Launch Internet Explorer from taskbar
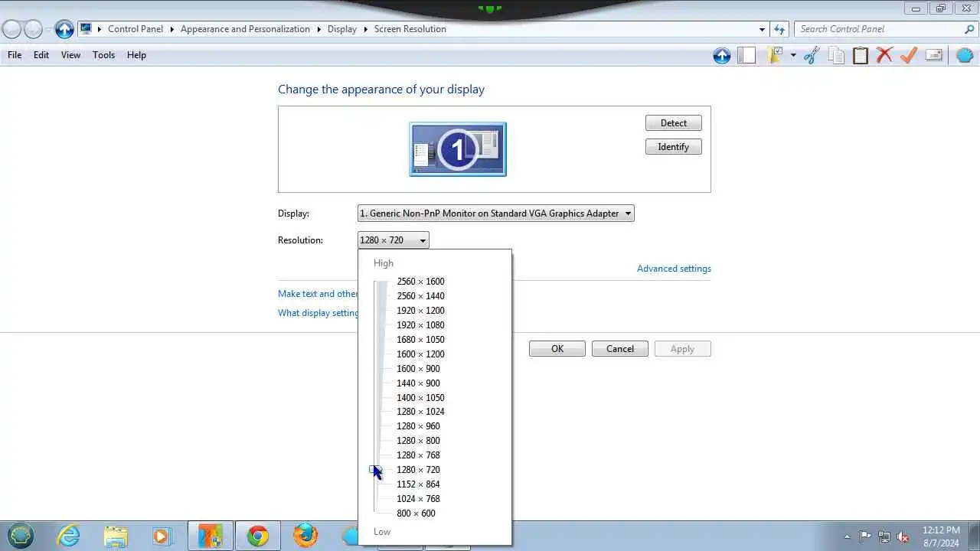Viewport: 980px width, 551px height. click(69, 536)
